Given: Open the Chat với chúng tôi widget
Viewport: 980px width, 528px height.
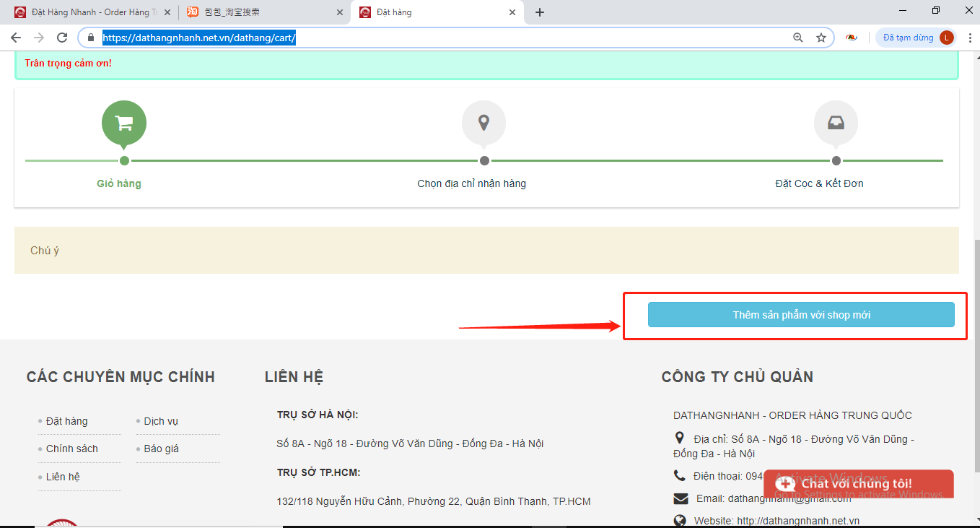Looking at the screenshot, I should point(858,483).
